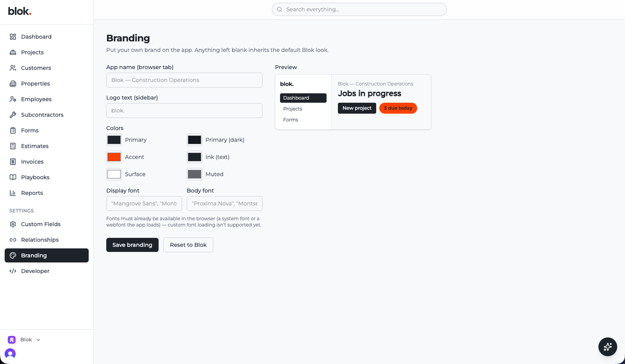Click the blok. logo text in preview
The image size is (625, 364).
[x=287, y=84]
